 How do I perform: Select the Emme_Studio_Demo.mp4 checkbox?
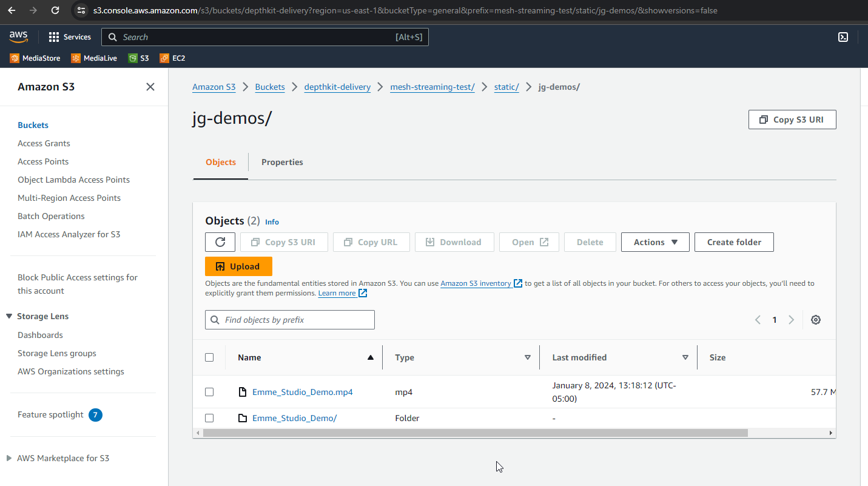point(209,392)
